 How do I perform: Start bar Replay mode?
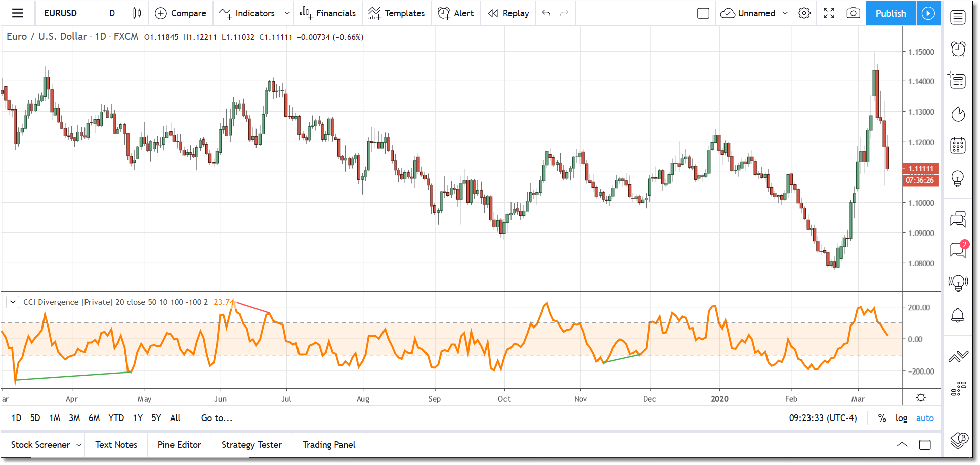(x=508, y=13)
